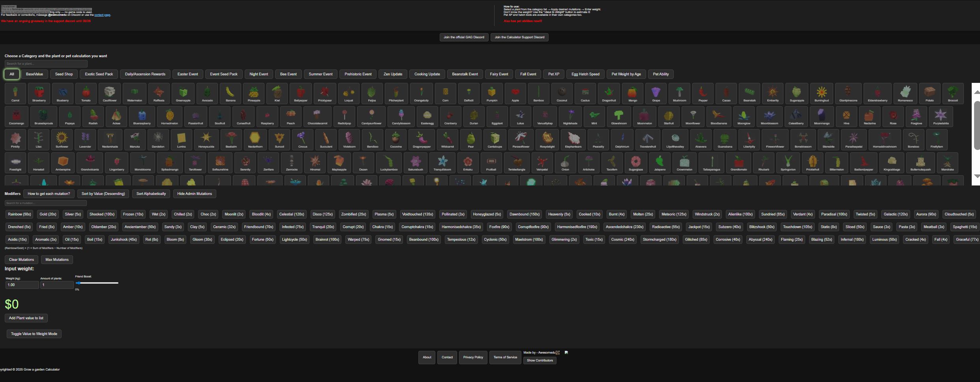Select the Tomato plant
The width and height of the screenshot is (980, 382).
pos(86,94)
